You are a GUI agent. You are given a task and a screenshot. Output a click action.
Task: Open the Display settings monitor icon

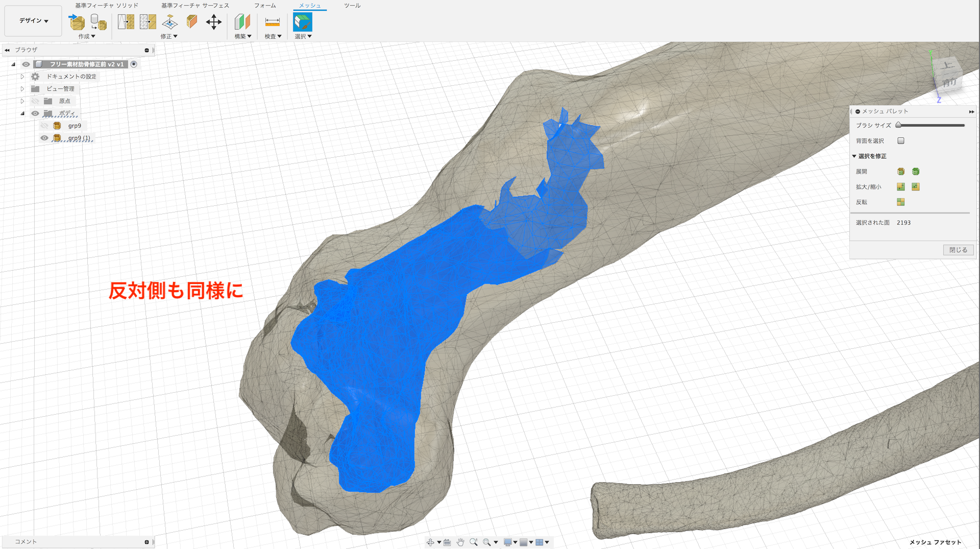tap(508, 542)
